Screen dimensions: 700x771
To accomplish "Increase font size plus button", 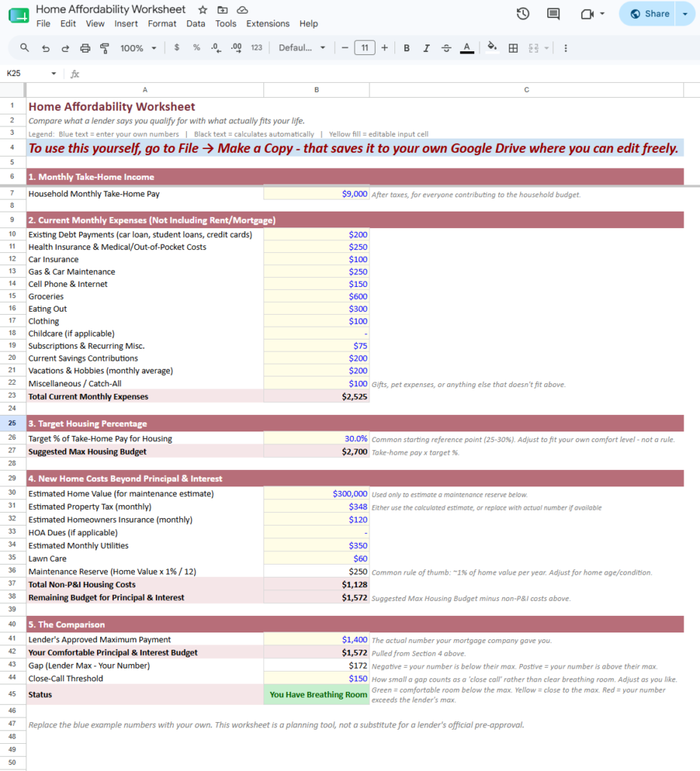I will (x=385, y=47).
